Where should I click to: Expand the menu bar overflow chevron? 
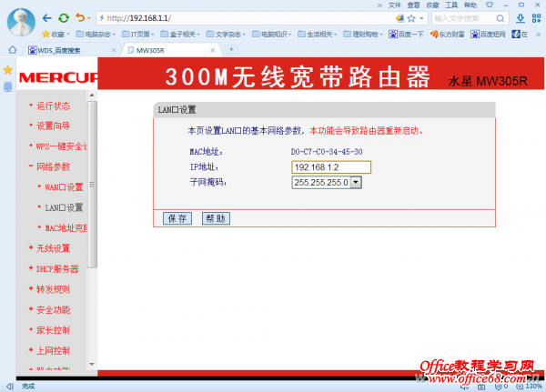[379, 5]
